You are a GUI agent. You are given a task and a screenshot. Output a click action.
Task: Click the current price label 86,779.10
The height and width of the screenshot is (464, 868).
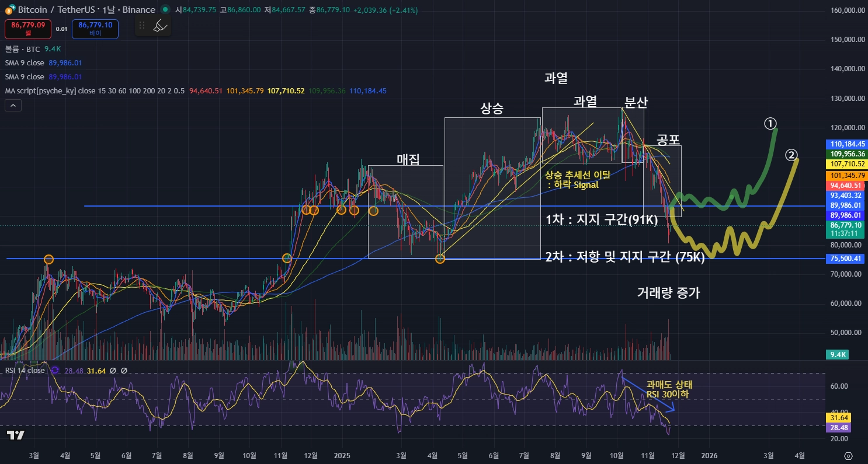846,225
